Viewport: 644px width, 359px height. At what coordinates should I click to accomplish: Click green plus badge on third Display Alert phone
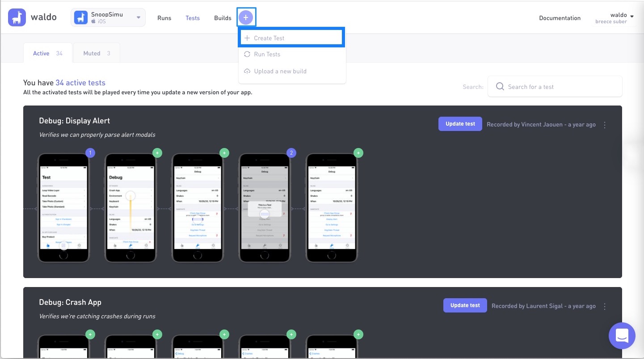point(224,153)
